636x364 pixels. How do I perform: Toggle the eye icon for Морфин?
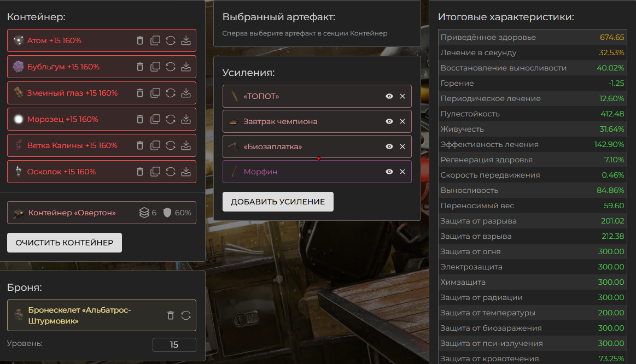tap(389, 172)
